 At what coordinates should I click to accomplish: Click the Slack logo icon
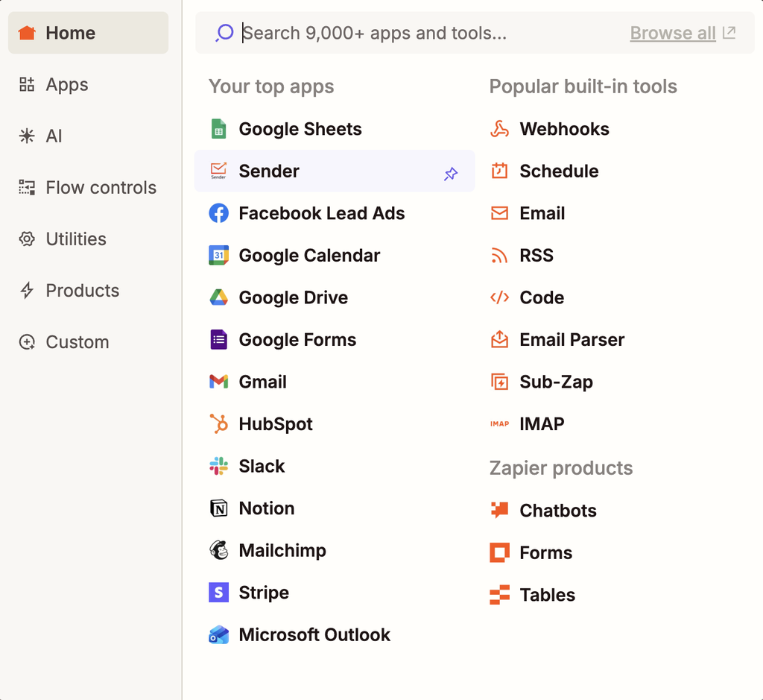(218, 466)
